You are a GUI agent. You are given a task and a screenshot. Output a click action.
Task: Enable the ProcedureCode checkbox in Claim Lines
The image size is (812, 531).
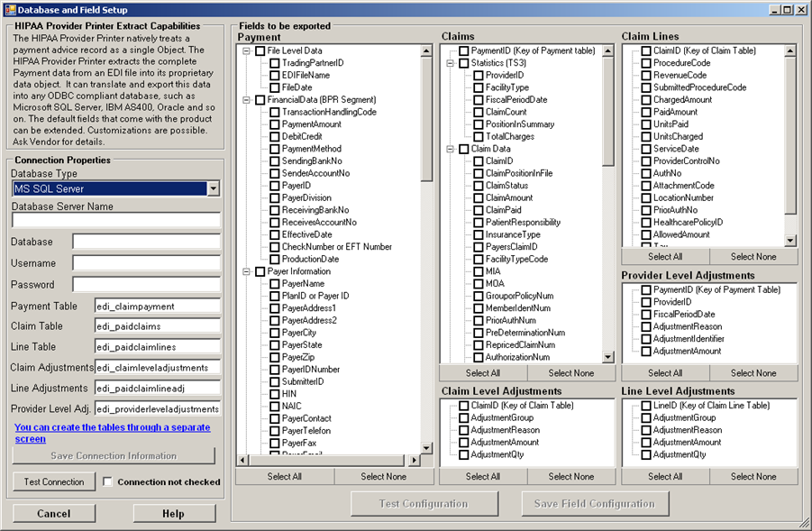(646, 64)
